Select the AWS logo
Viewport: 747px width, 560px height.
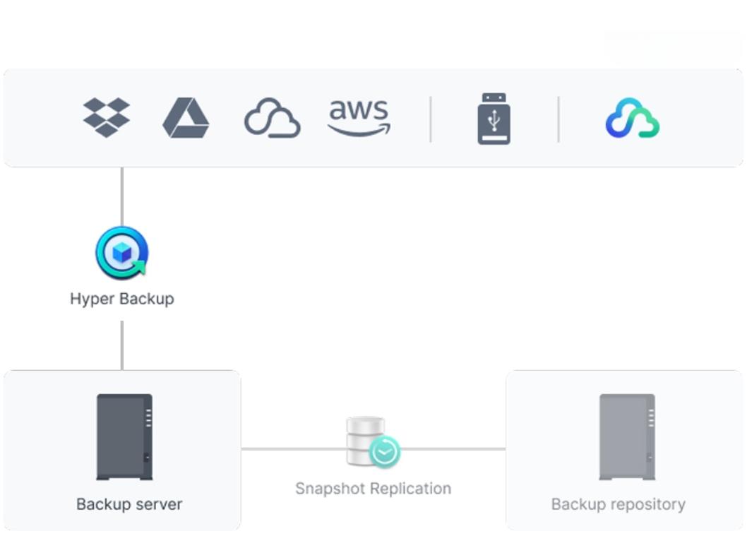click(359, 118)
